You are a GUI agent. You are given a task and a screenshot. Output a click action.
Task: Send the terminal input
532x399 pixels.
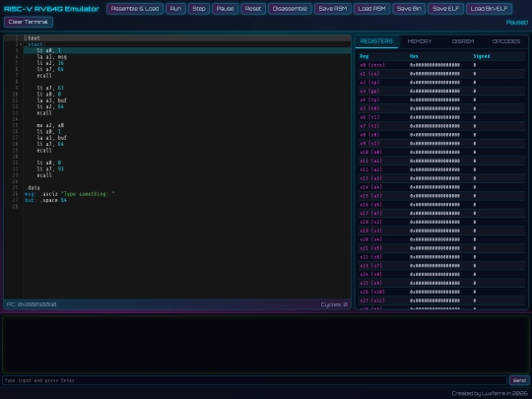519,380
